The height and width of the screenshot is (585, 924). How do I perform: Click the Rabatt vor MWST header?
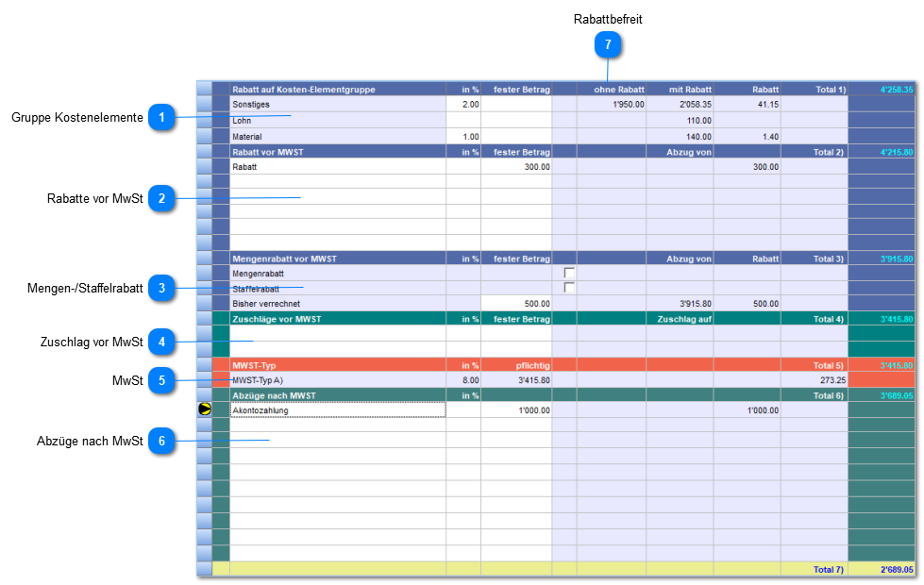(267, 152)
